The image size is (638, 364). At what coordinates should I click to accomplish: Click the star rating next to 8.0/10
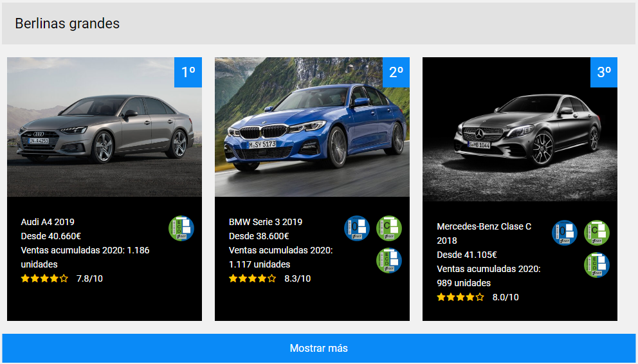tap(460, 297)
